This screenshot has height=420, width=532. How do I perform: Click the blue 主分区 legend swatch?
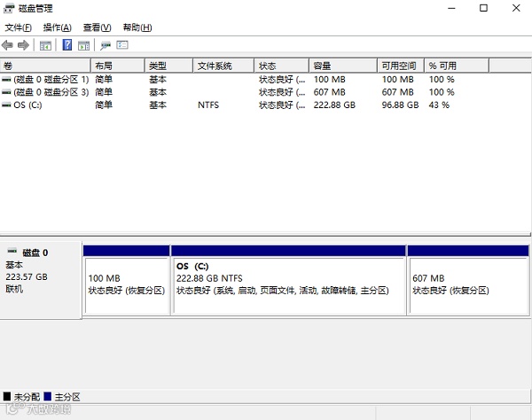(x=48, y=396)
